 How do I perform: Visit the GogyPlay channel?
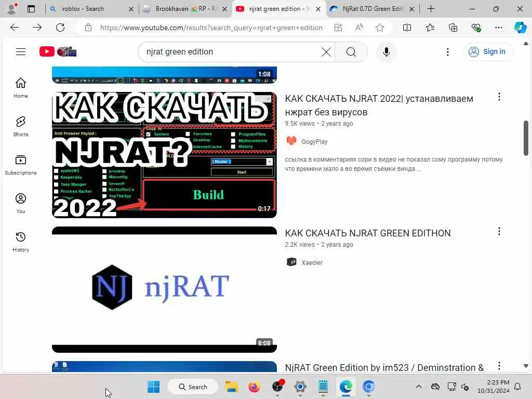[314, 141]
